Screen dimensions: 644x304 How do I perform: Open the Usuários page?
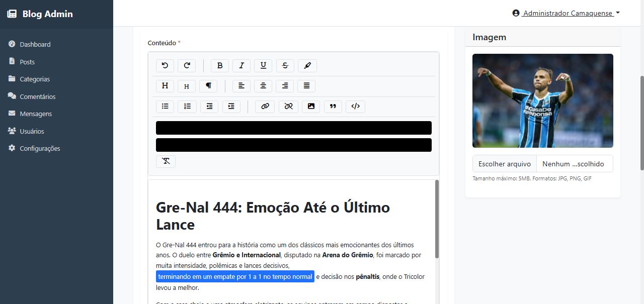(56, 131)
